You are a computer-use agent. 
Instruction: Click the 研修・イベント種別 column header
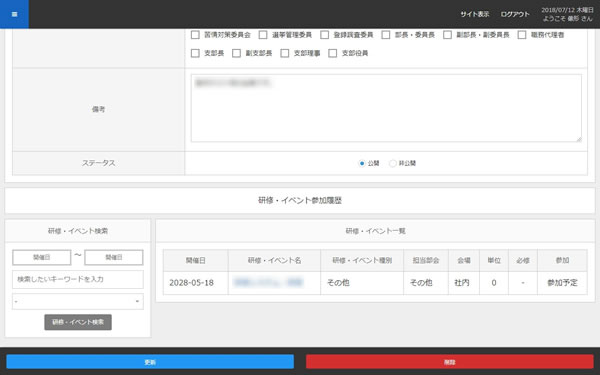(362, 261)
